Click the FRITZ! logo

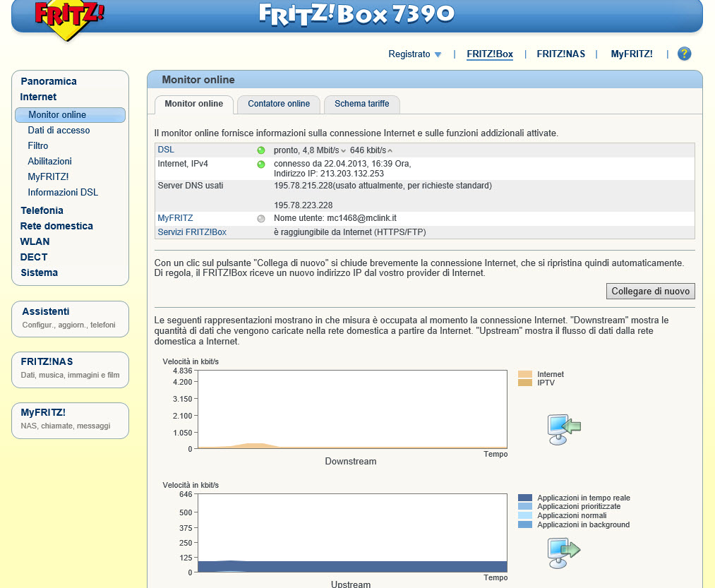tap(69, 19)
